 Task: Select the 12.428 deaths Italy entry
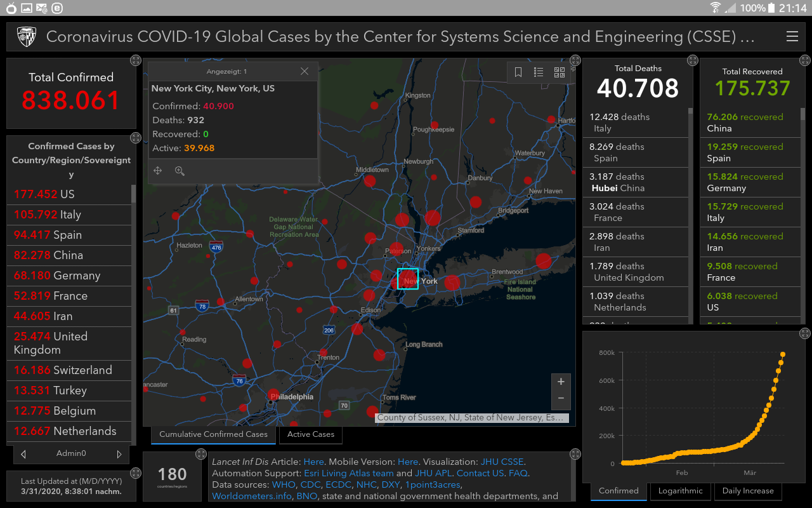pyautogui.click(x=635, y=123)
